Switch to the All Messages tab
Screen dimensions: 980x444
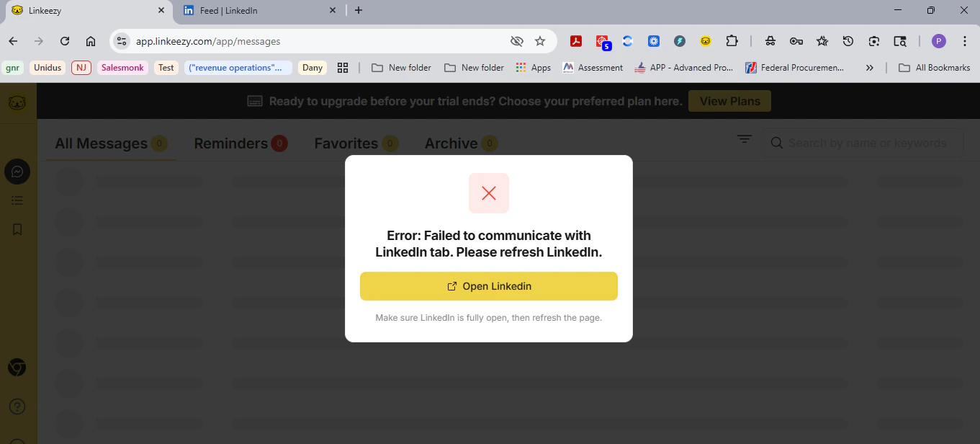coord(111,143)
